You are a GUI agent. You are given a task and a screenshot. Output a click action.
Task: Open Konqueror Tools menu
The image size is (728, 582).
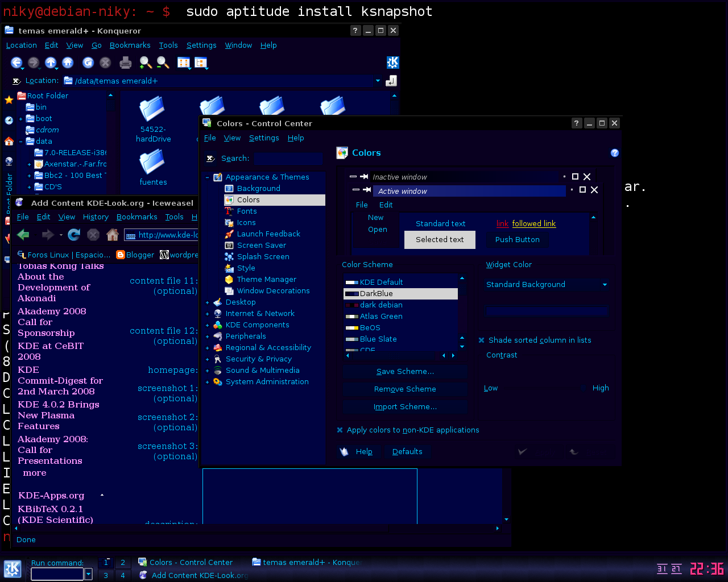(x=168, y=45)
